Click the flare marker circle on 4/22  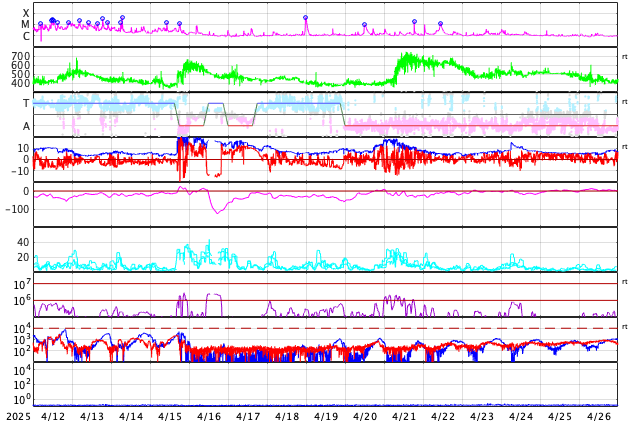pos(441,24)
